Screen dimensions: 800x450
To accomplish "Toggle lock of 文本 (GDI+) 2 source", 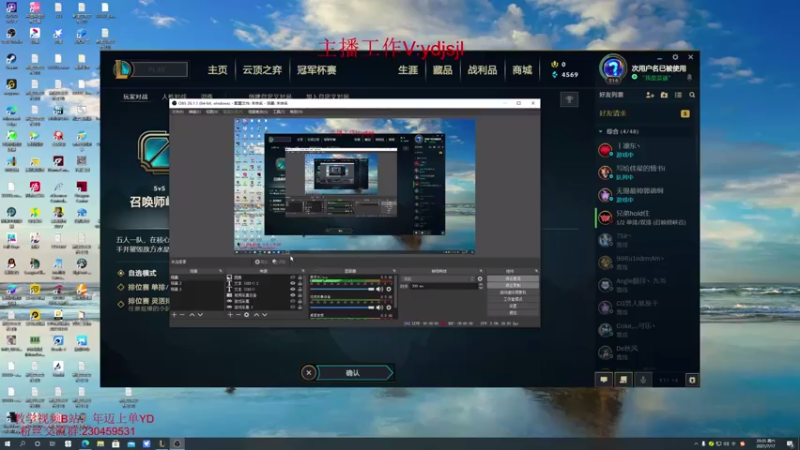I will (300, 283).
